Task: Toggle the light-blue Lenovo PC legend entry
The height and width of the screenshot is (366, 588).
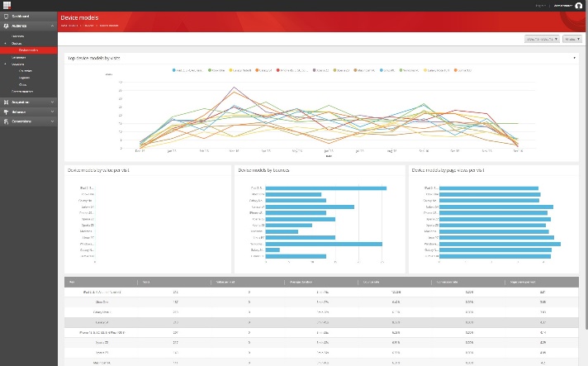Action: 387,70
